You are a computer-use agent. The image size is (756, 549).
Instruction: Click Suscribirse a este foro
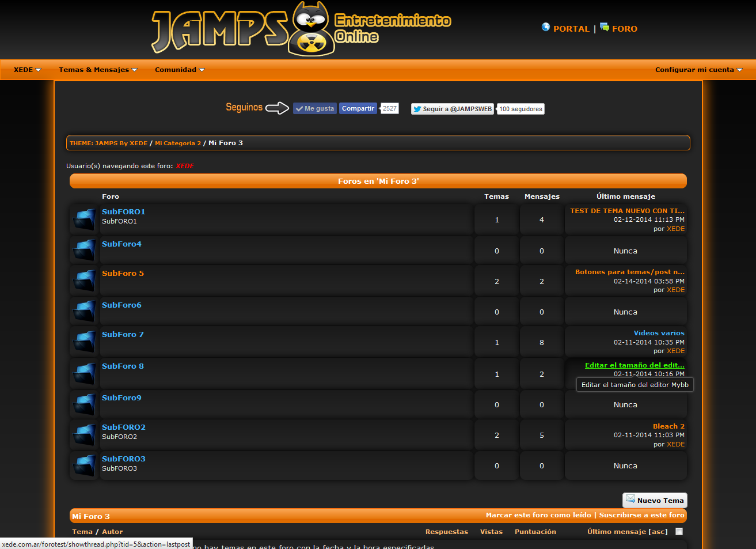coord(642,515)
